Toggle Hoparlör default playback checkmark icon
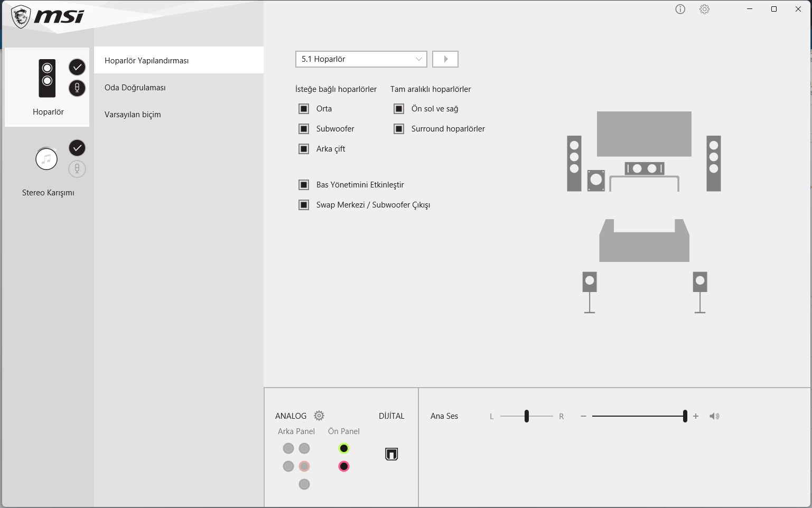 [x=77, y=67]
